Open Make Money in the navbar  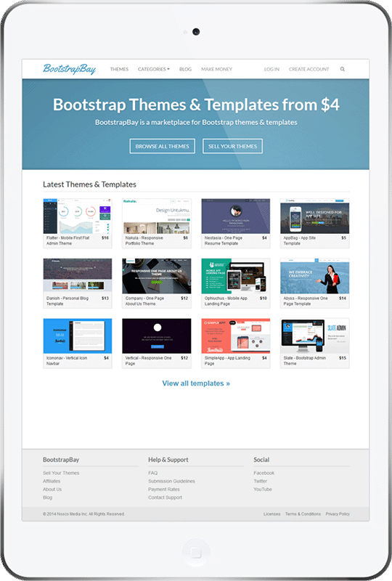[217, 69]
